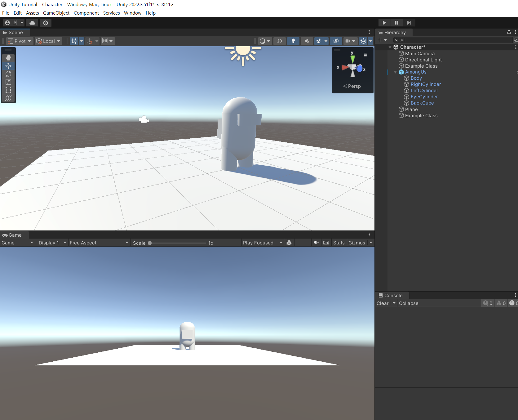Open grid snapping options arrow

[81, 41]
